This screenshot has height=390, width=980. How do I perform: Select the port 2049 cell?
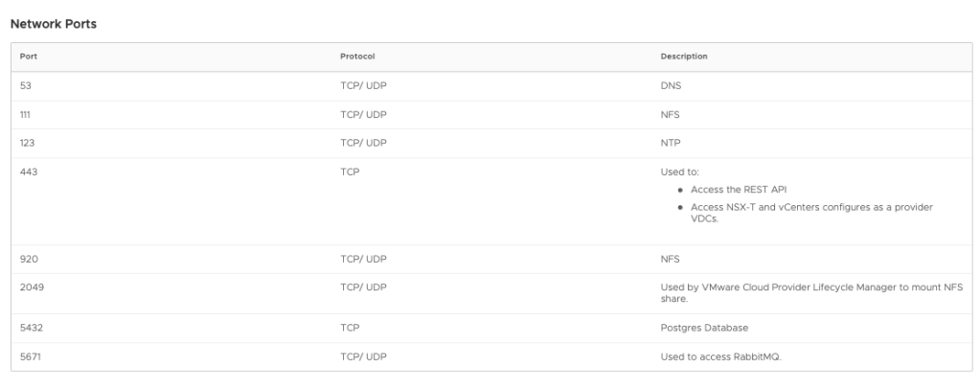click(29, 287)
